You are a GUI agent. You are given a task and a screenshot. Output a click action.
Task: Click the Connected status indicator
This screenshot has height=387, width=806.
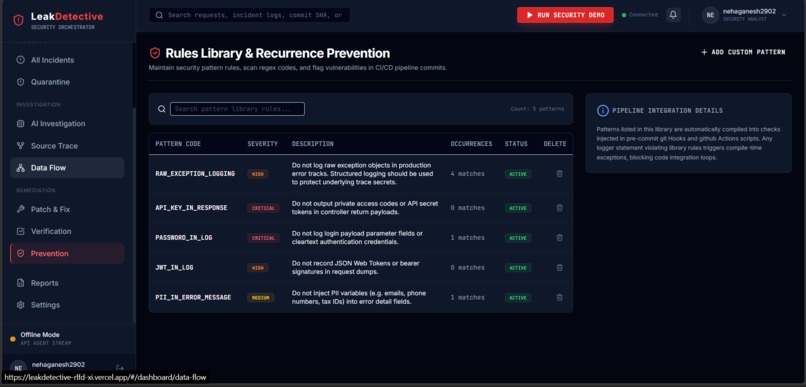pyautogui.click(x=639, y=15)
